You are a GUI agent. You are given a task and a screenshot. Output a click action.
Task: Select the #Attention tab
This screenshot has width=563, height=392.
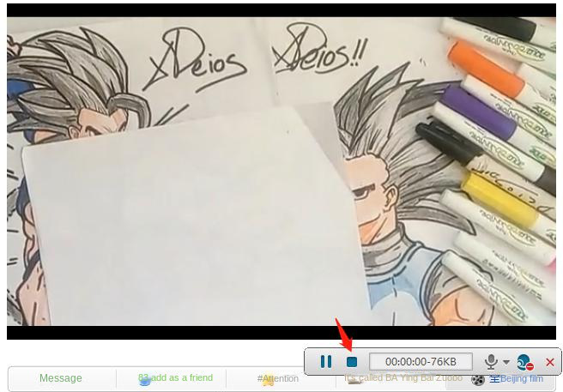point(277,378)
